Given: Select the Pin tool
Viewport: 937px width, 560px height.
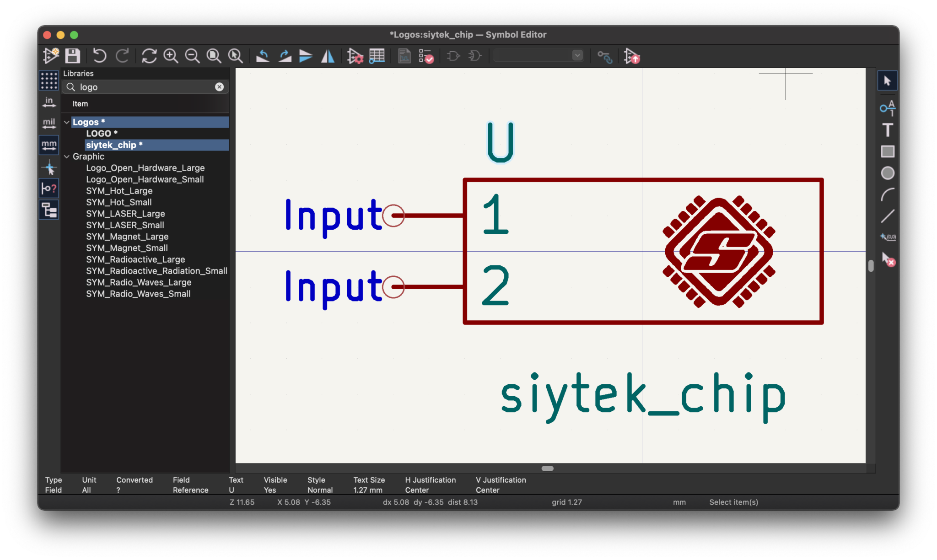Looking at the screenshot, I should click(887, 108).
